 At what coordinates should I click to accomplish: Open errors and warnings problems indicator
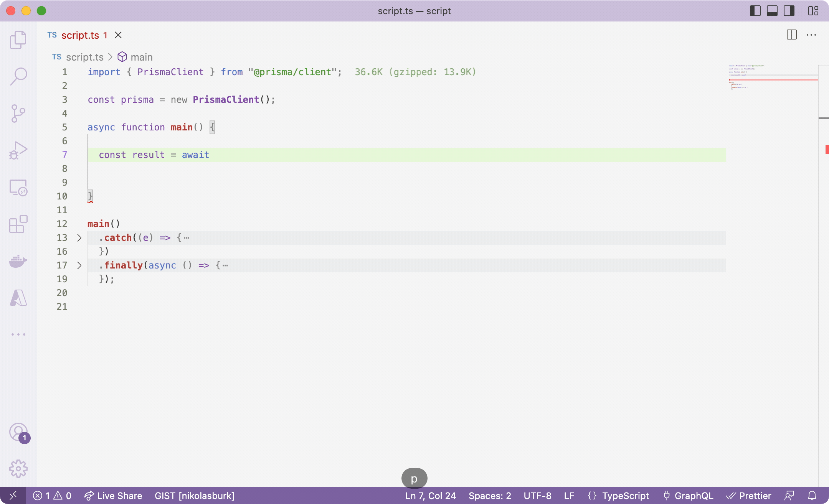tap(52, 496)
